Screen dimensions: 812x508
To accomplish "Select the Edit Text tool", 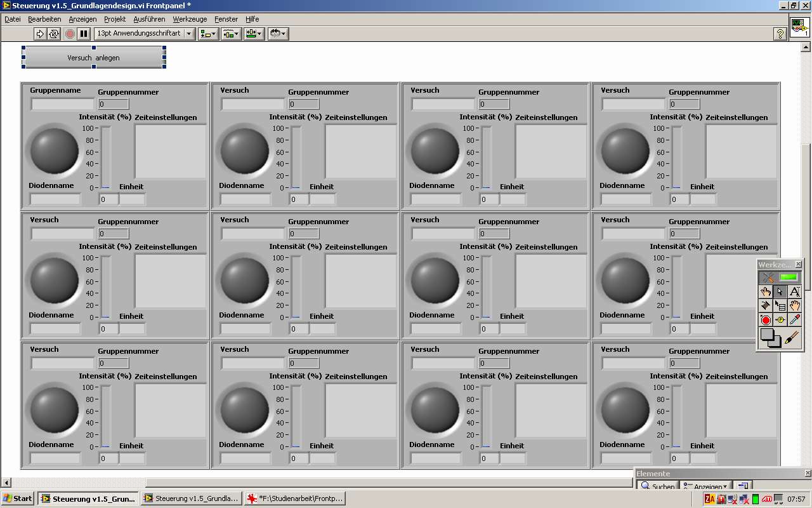I will click(x=794, y=291).
